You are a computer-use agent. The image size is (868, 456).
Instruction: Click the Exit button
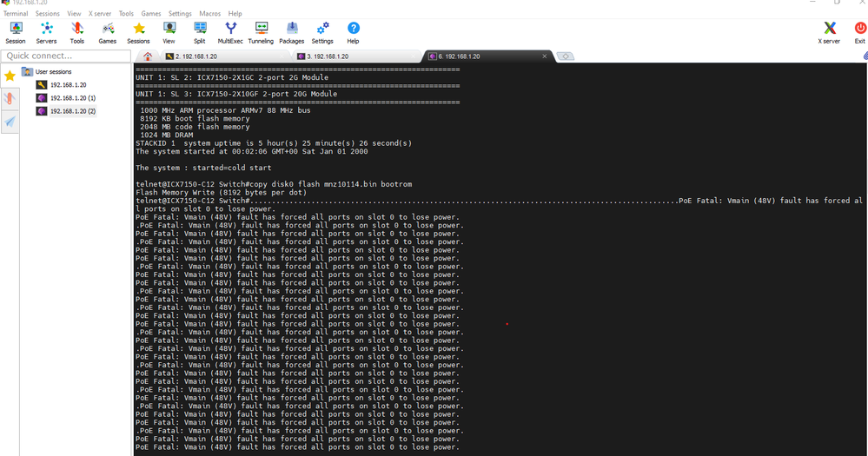[x=859, y=33]
